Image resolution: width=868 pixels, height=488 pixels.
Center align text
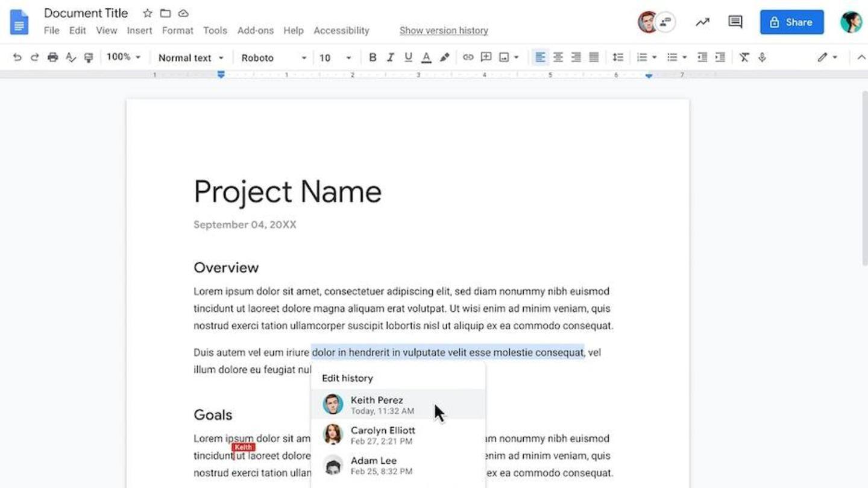[558, 57]
